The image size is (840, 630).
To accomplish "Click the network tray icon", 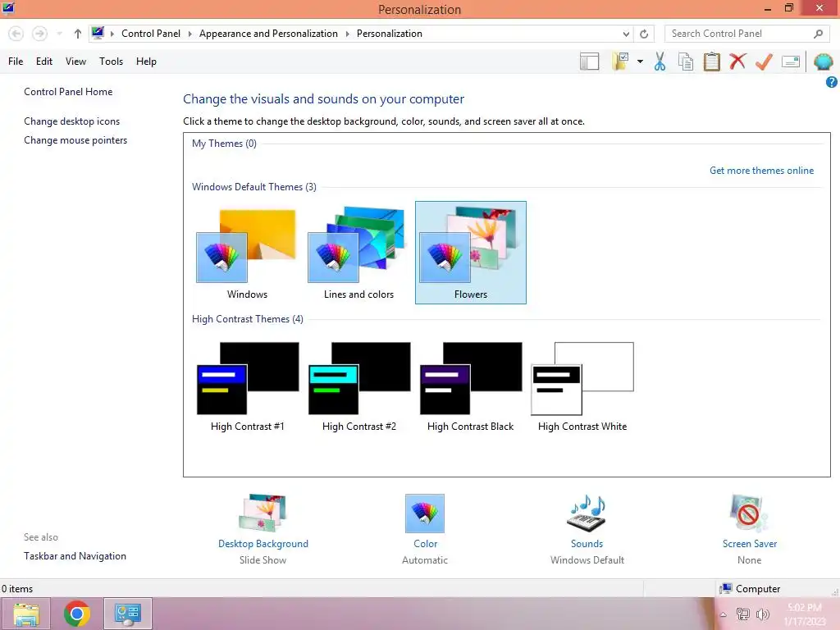I will point(742,614).
